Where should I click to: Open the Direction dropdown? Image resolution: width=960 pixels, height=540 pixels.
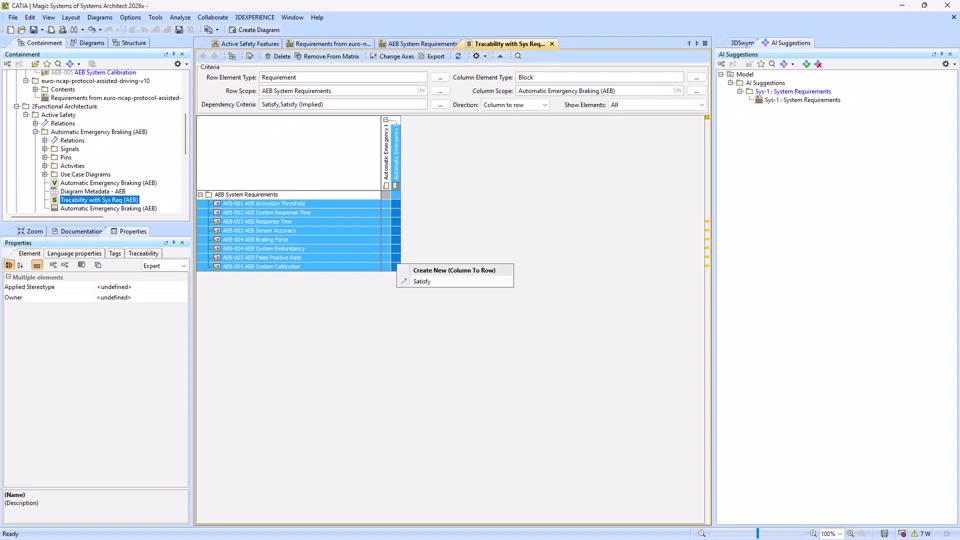click(515, 105)
